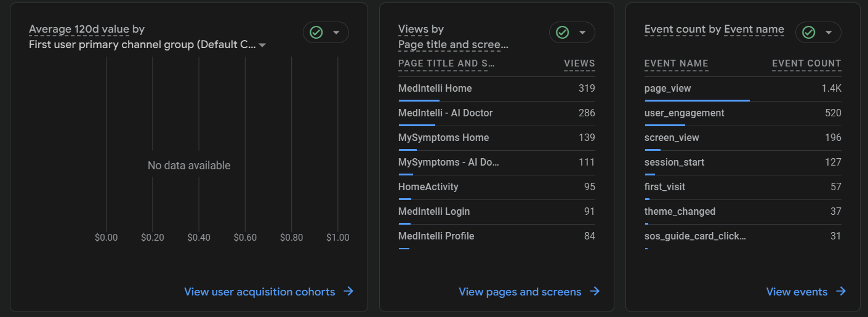Click arrow icon beside View pages and screens
This screenshot has height=317, width=868.
tap(595, 291)
